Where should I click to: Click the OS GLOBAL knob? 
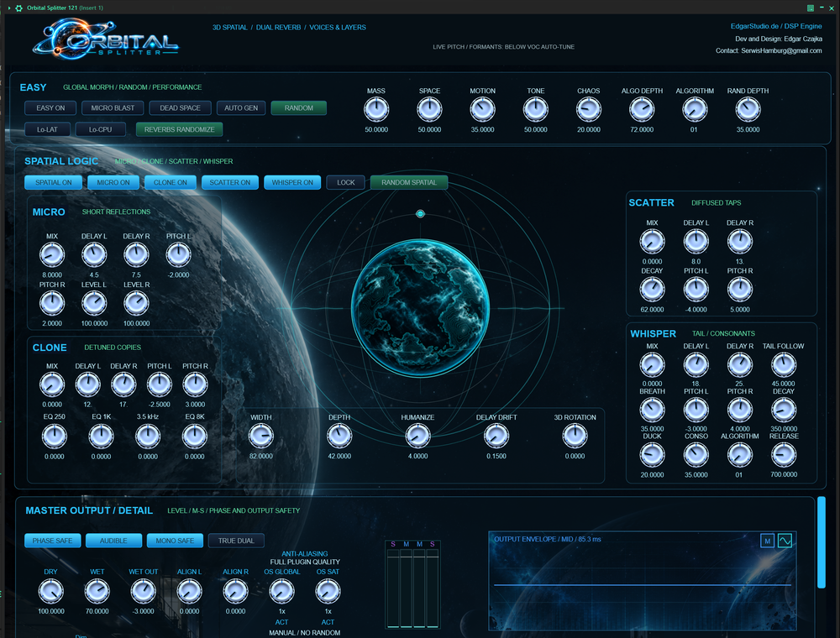(x=281, y=592)
